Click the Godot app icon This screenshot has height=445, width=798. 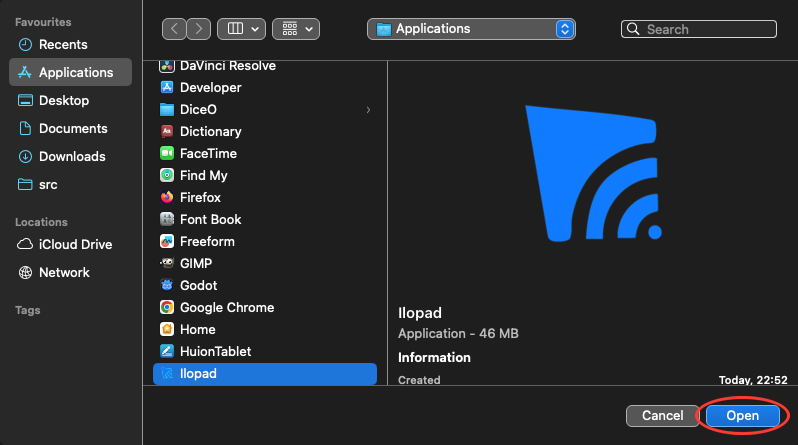tap(167, 285)
